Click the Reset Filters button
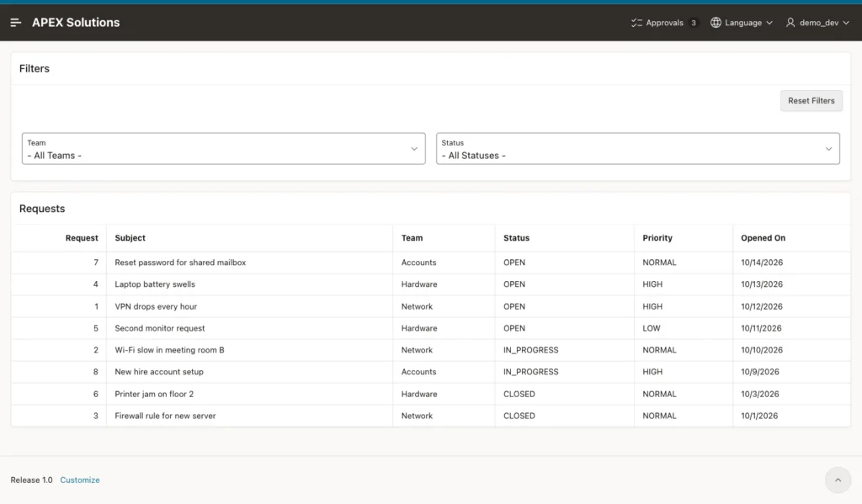The height and width of the screenshot is (504, 862). tap(811, 101)
